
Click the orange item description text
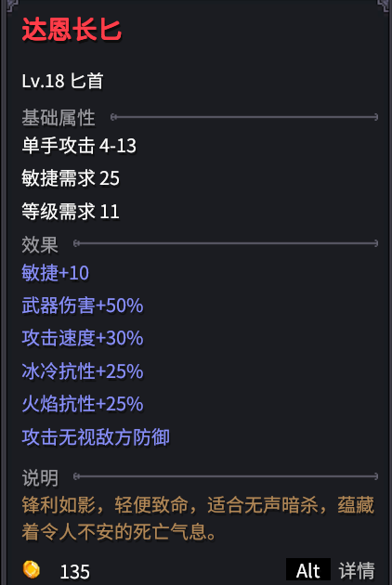pyautogui.click(x=198, y=518)
